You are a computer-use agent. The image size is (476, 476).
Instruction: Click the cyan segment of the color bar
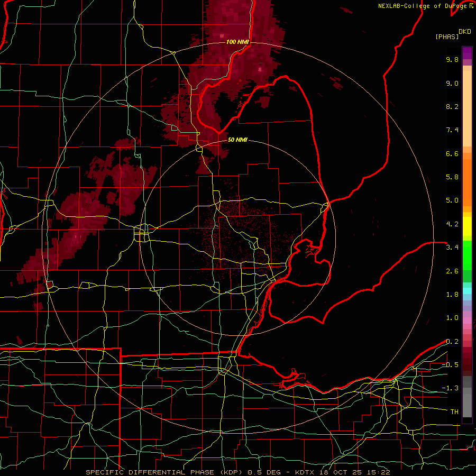click(467, 291)
